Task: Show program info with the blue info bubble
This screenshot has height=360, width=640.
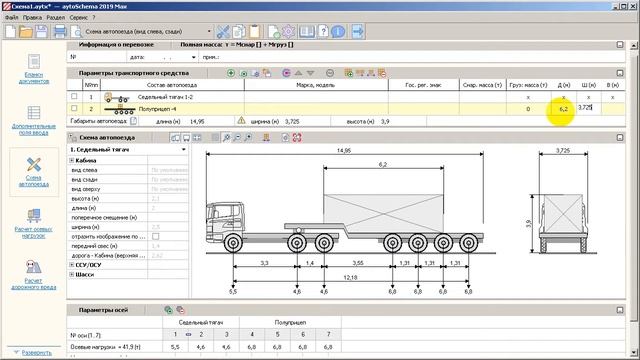Action: (x=338, y=31)
